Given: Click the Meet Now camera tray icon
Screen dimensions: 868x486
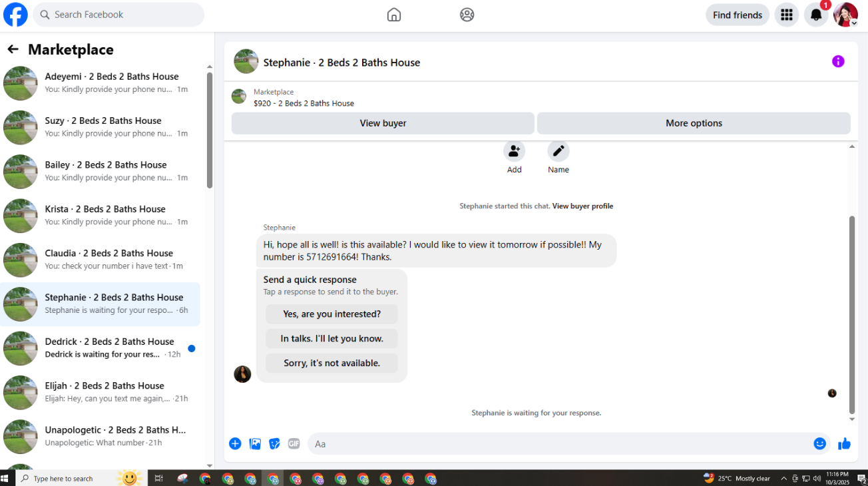Looking at the screenshot, I should [x=795, y=478].
